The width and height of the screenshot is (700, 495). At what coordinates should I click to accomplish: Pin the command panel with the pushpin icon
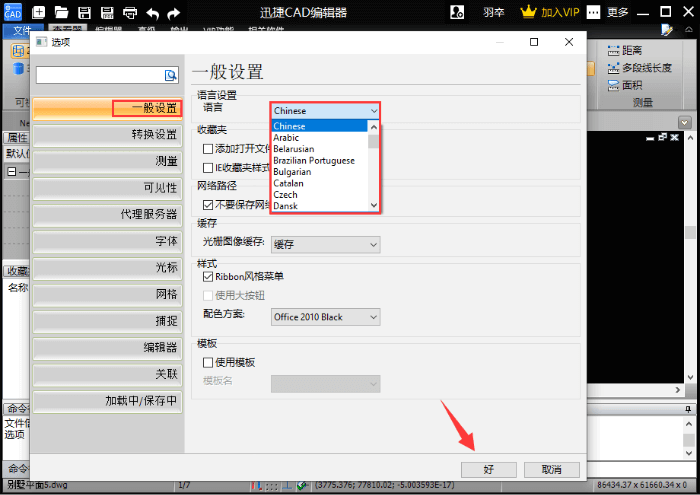[688, 409]
